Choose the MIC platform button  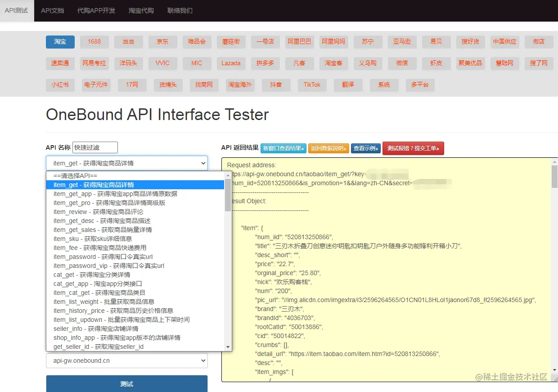[x=197, y=63]
